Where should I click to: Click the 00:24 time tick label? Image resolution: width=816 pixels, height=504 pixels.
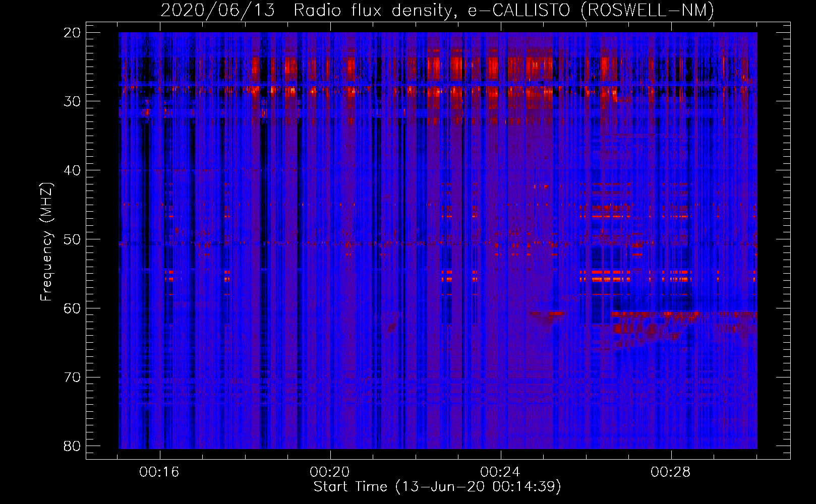(x=500, y=472)
